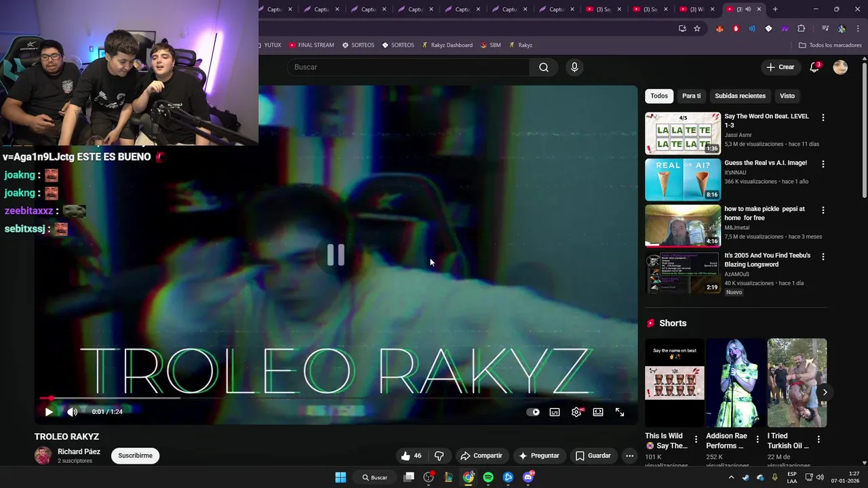This screenshot has width=868, height=488.
Task: Open options for This Is Wild short
Action: click(x=696, y=439)
